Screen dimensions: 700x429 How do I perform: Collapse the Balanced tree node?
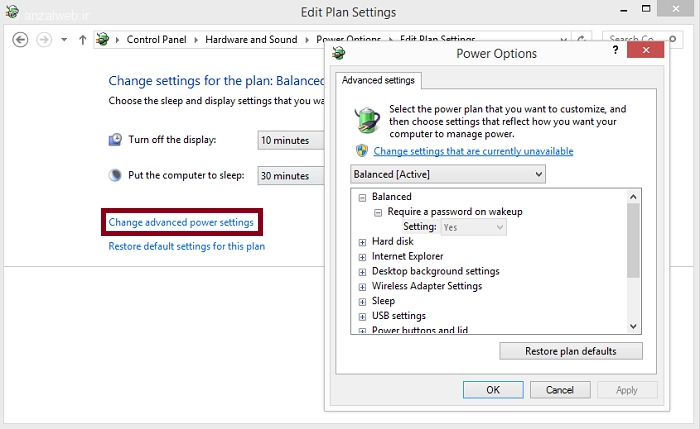point(362,197)
